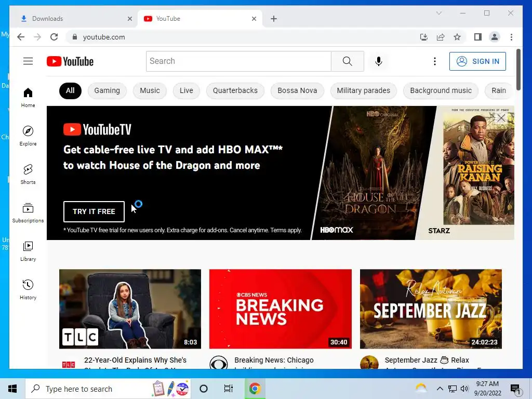
Task: Toggle Chrome side panel icon
Action: [478, 37]
